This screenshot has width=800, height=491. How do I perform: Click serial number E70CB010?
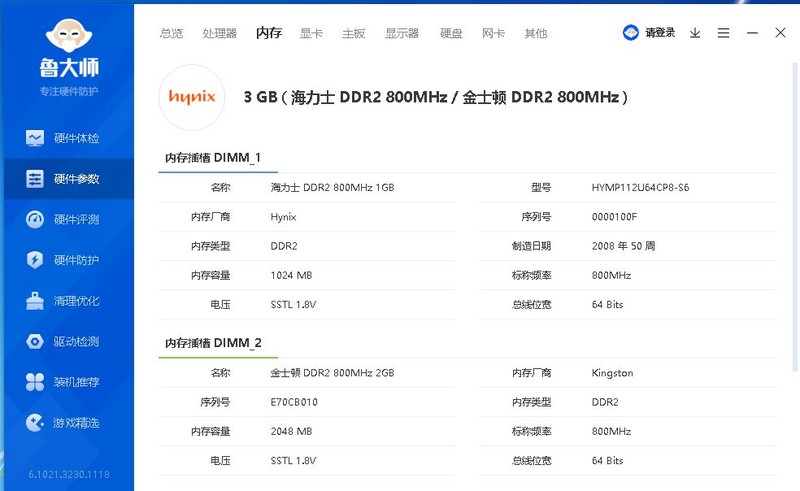point(294,402)
